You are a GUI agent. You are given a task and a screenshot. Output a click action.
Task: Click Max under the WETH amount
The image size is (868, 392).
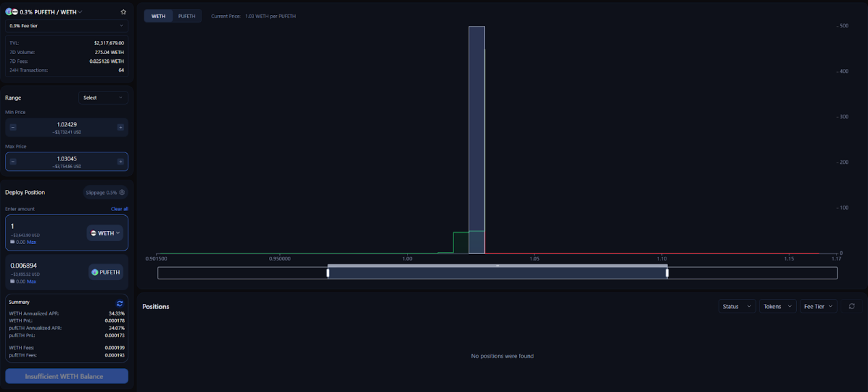coord(31,242)
